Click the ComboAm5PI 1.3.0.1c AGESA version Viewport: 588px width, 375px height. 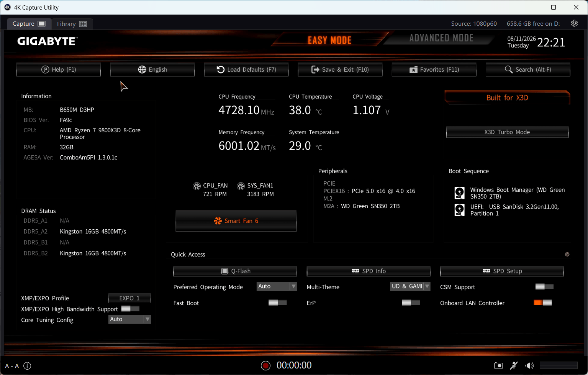pos(88,158)
